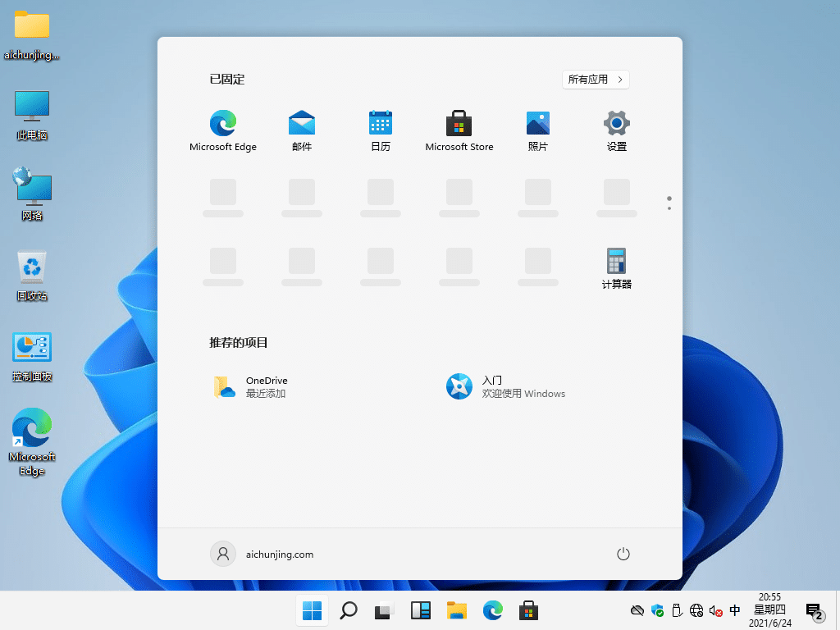Screen dimensions: 840x630
Task: Open Search from the taskbar
Action: [348, 610]
